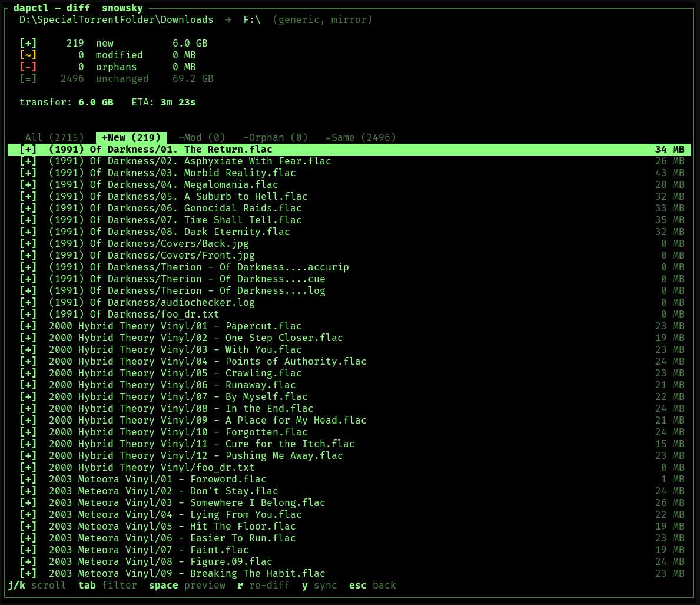
Task: Click the esc back shortcut
Action: click(372, 586)
